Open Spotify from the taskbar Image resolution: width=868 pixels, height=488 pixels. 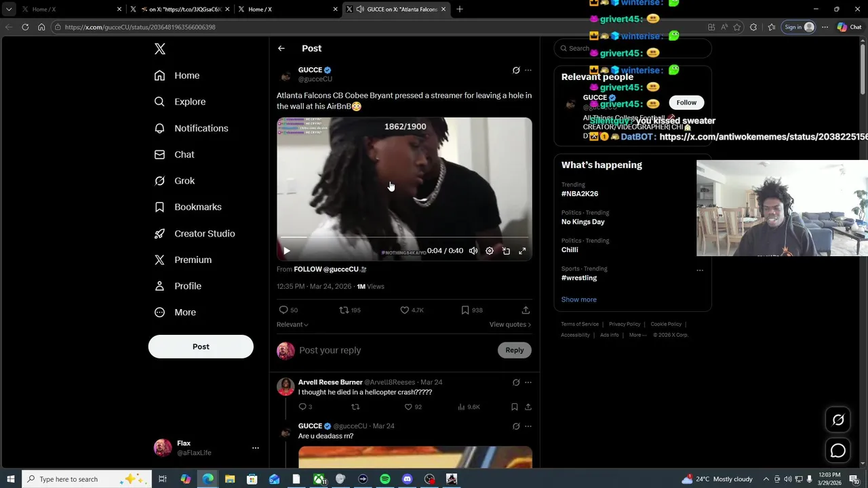coord(385,479)
